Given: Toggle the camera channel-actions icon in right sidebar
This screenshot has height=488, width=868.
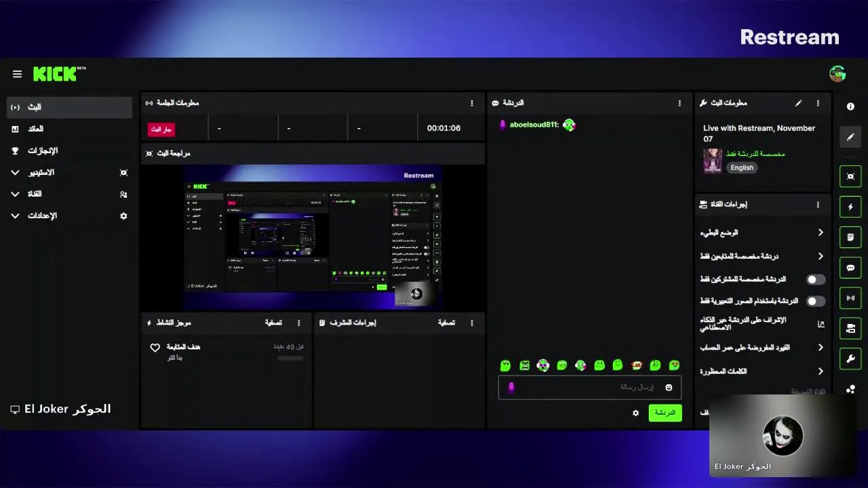Looking at the screenshot, I should [x=850, y=328].
